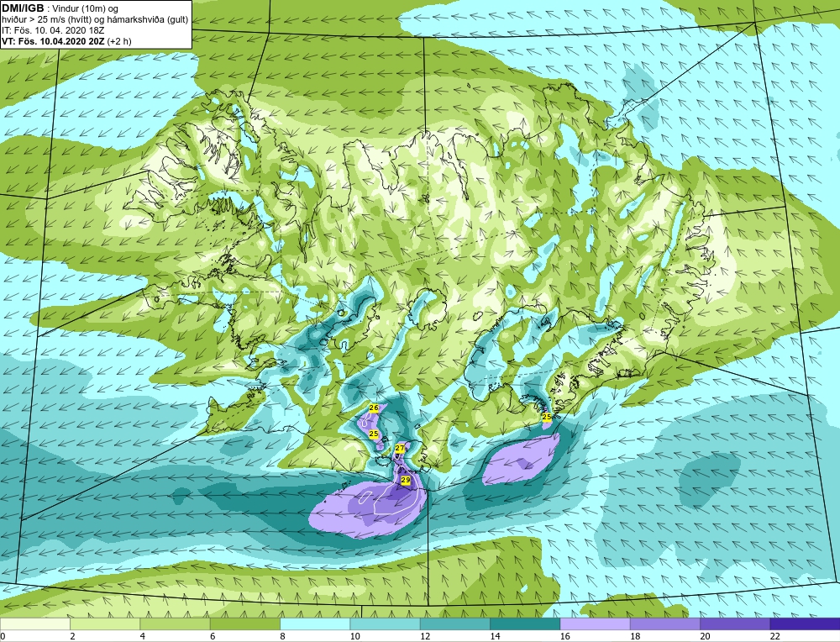Screen dimensions: 840x642
Task: Click the 18–20 m/s purple legend swatch
Action: (x=664, y=624)
